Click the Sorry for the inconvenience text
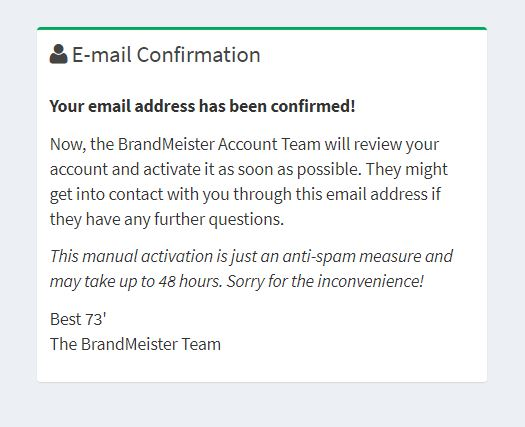The width and height of the screenshot is (525, 427). pos(325,281)
